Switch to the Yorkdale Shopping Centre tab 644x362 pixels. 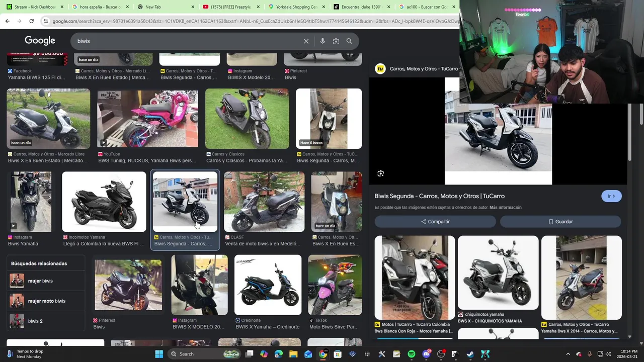point(296,7)
